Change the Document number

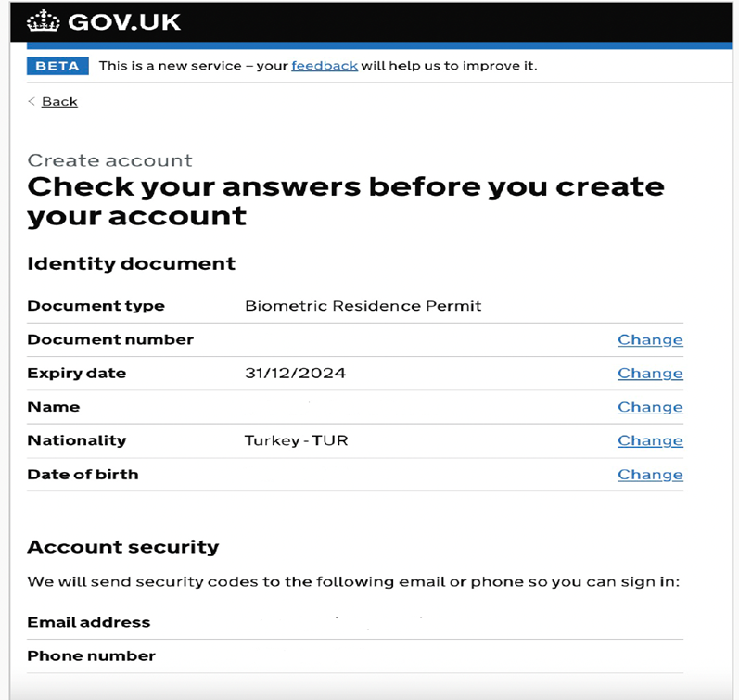click(x=650, y=339)
